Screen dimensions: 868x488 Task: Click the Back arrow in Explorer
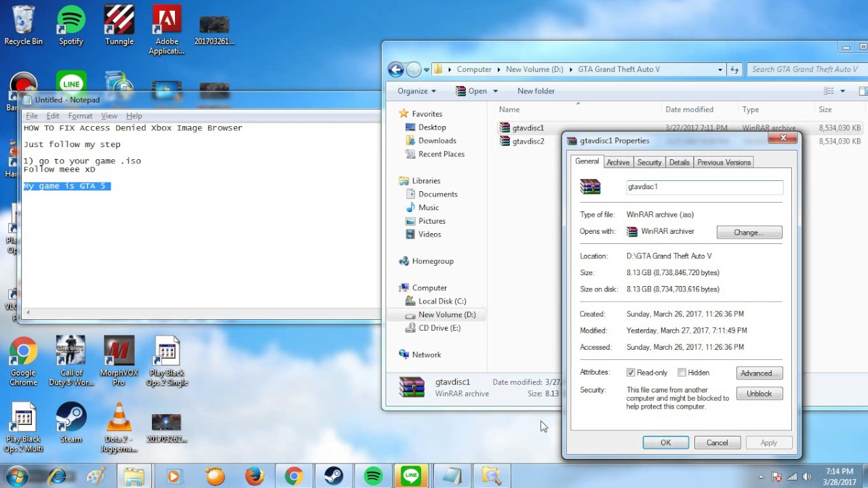coord(395,69)
